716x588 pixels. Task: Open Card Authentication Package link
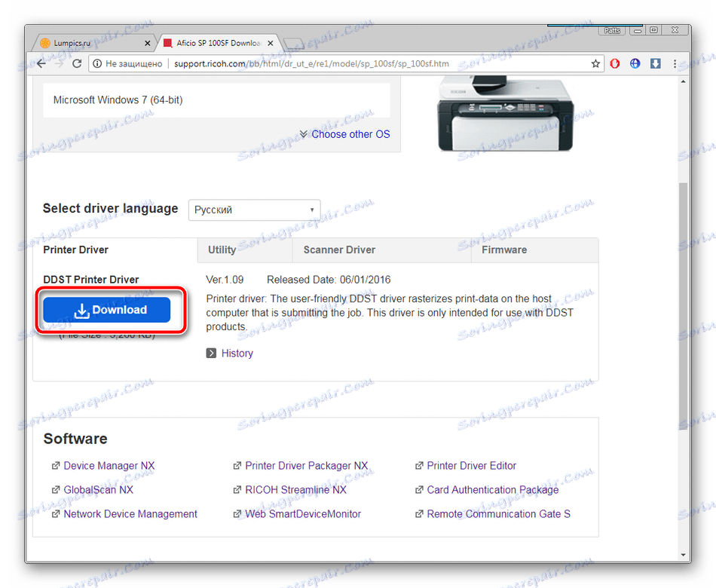pyautogui.click(x=493, y=490)
